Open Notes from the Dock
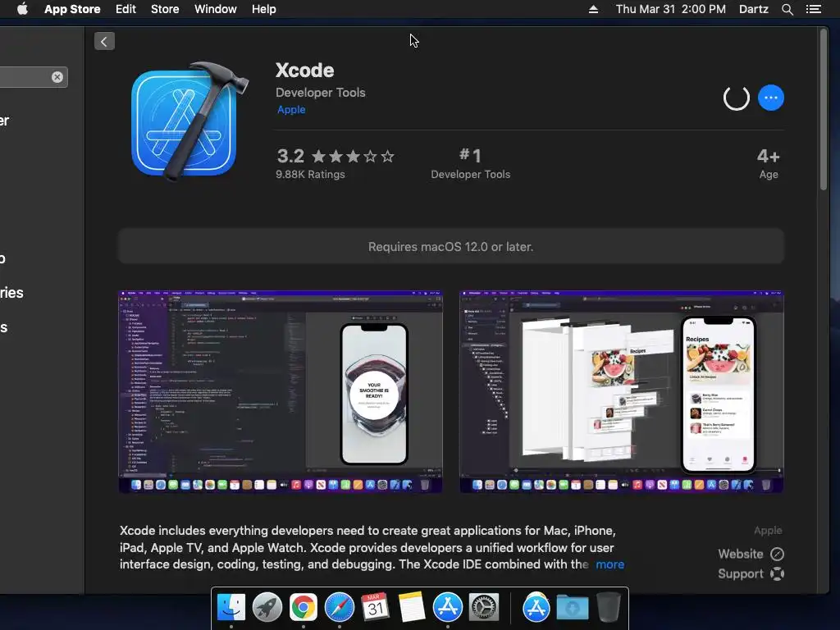Screen dimensions: 840x630 point(412,608)
